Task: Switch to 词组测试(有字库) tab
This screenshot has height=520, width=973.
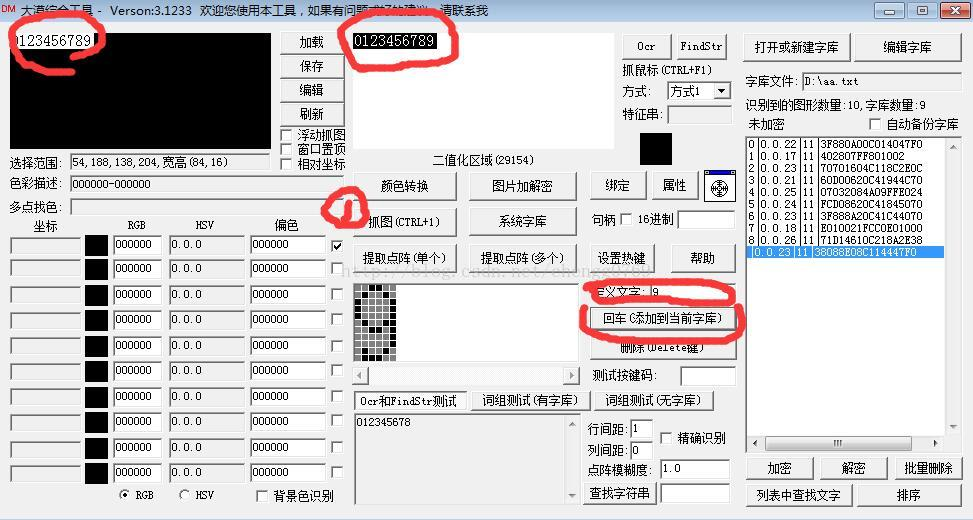Action: tap(529, 400)
